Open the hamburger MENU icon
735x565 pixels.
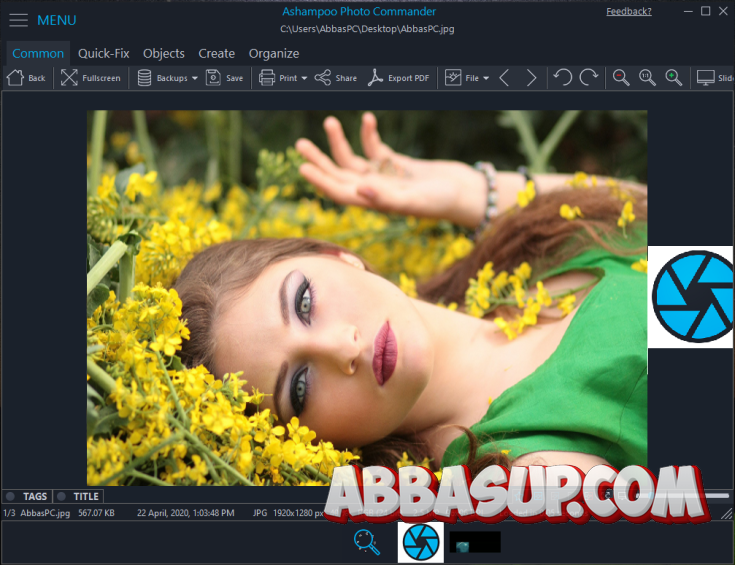tap(18, 20)
